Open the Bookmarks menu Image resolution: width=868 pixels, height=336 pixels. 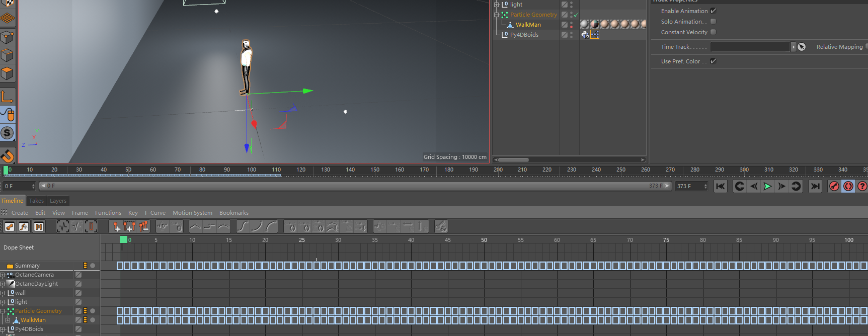[x=234, y=213]
